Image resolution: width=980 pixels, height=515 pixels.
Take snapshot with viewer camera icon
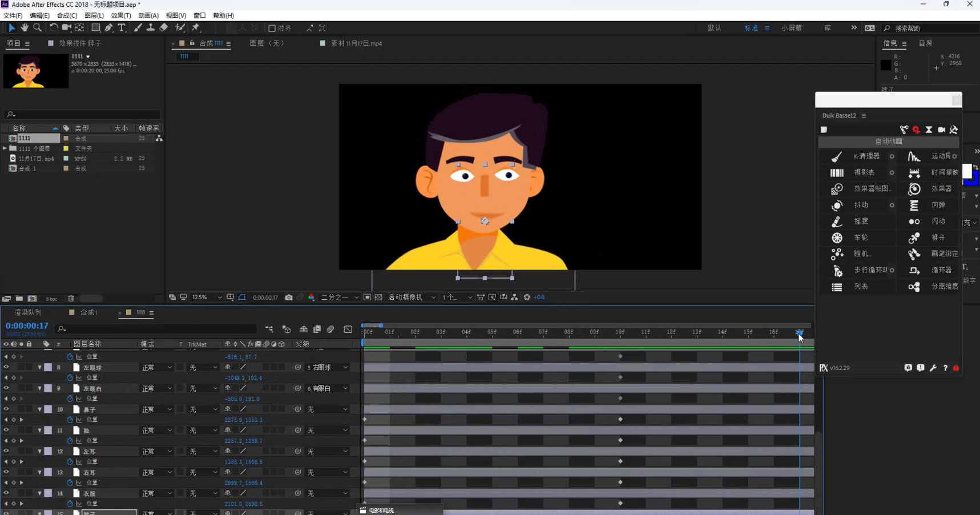point(289,297)
